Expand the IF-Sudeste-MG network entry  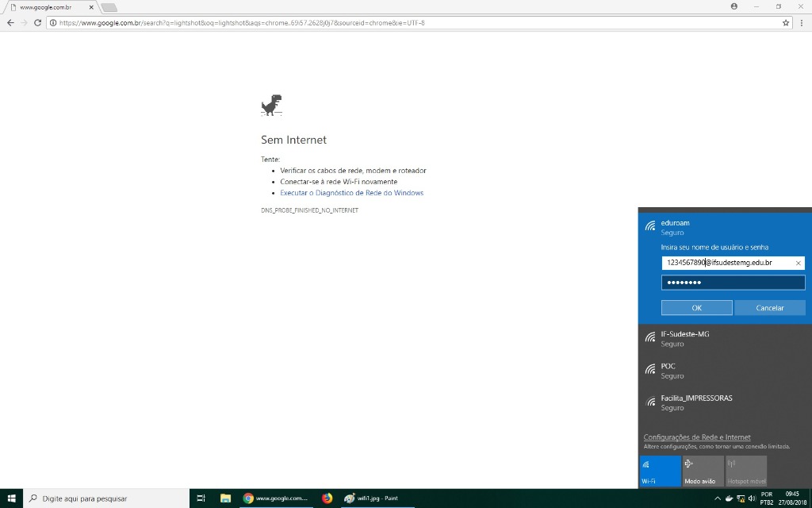pos(725,339)
